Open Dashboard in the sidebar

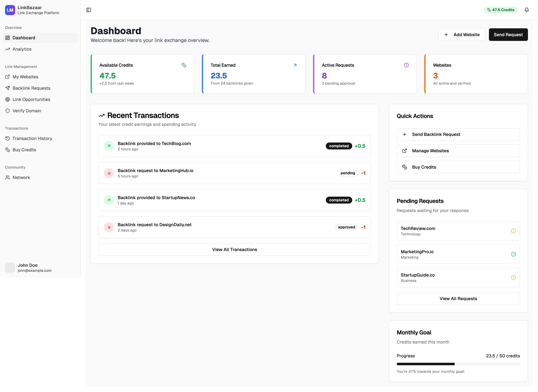click(x=40, y=38)
